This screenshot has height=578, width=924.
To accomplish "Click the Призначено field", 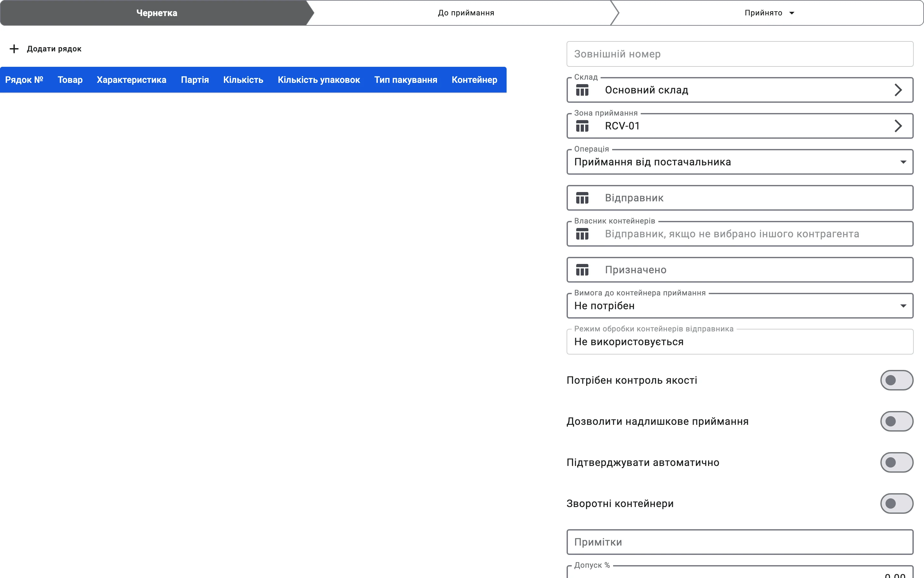I will 740,270.
